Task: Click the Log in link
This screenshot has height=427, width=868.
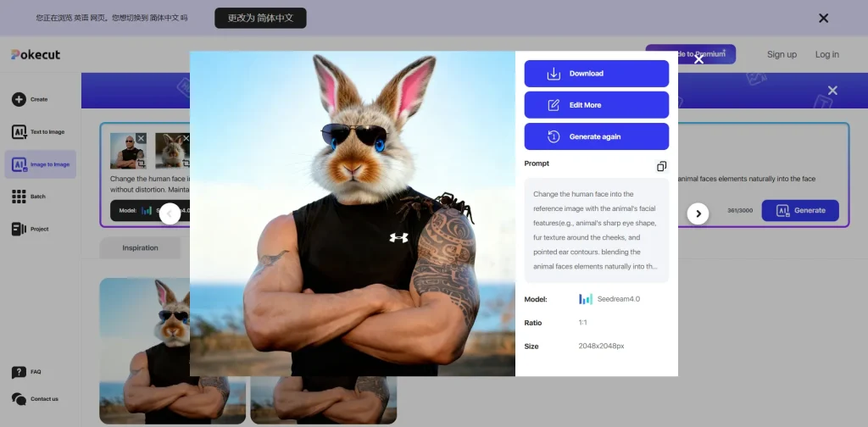Action: pyautogui.click(x=827, y=54)
